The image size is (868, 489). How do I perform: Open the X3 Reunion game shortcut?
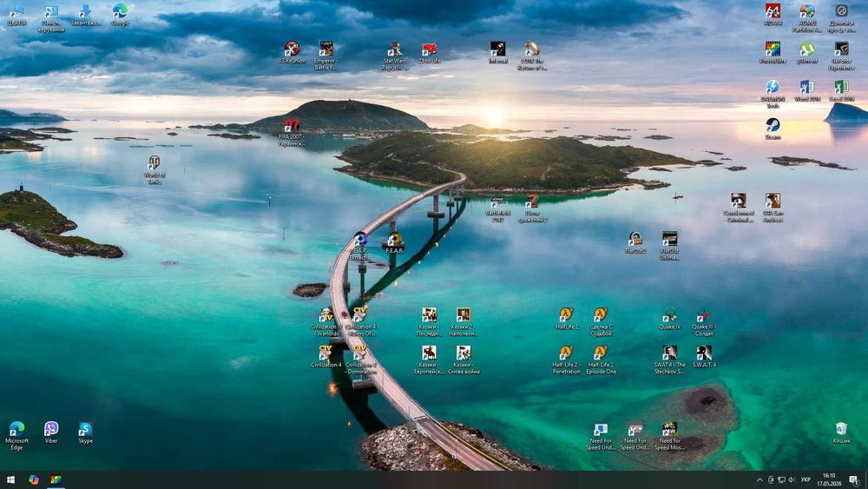(292, 53)
